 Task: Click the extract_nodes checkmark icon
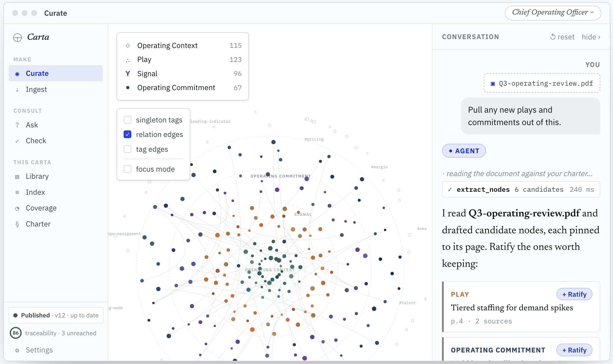(x=450, y=190)
